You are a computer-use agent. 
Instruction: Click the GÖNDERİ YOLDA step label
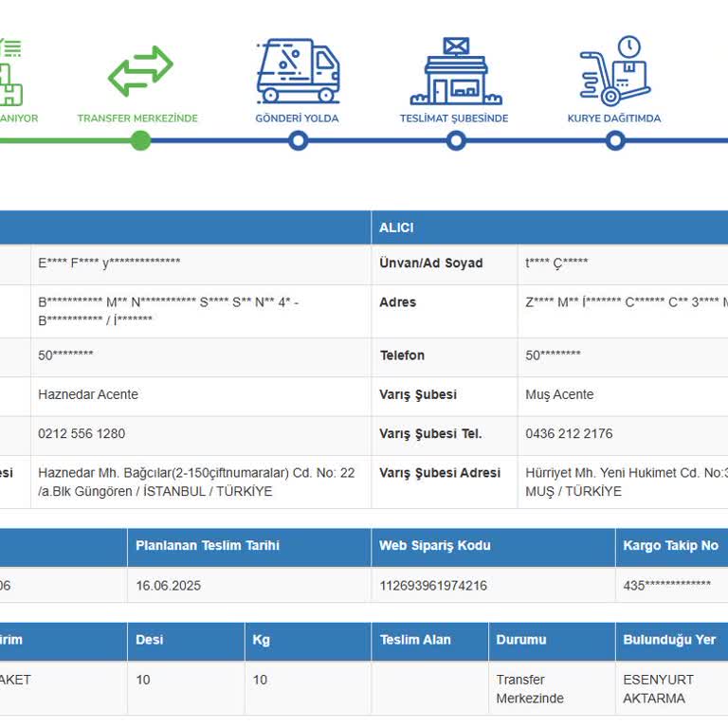(x=297, y=118)
